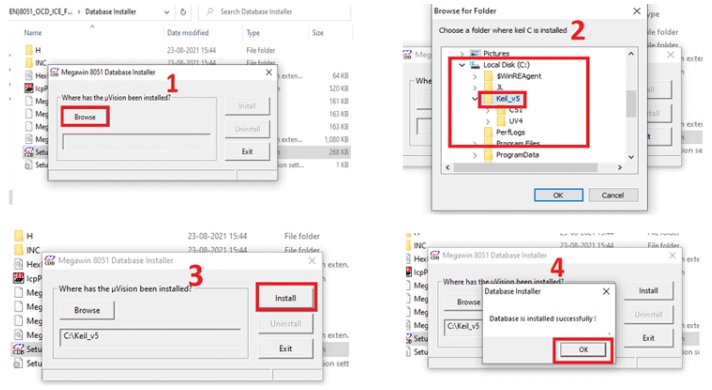The width and height of the screenshot is (712, 390).
Task: Expand the $WinREAgent folder chevron
Action: pos(475,76)
